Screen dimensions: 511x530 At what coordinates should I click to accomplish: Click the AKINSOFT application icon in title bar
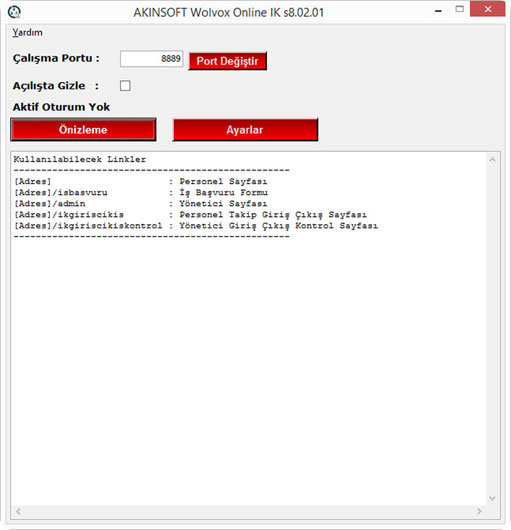click(x=14, y=12)
